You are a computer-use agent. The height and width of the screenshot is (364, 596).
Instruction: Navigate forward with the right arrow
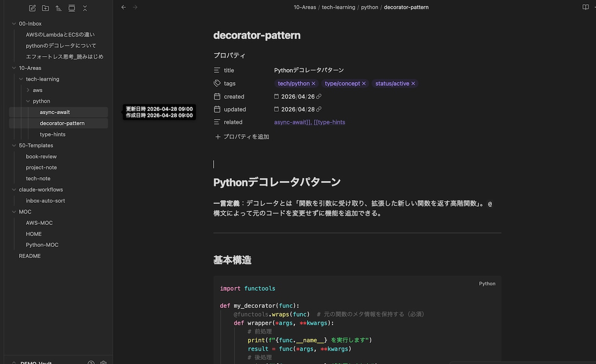[x=135, y=7]
